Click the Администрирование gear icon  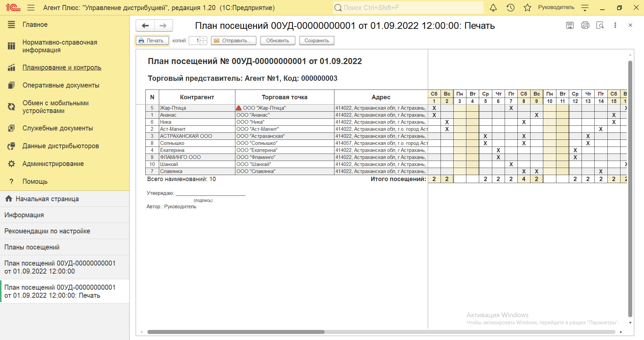pyautogui.click(x=11, y=164)
